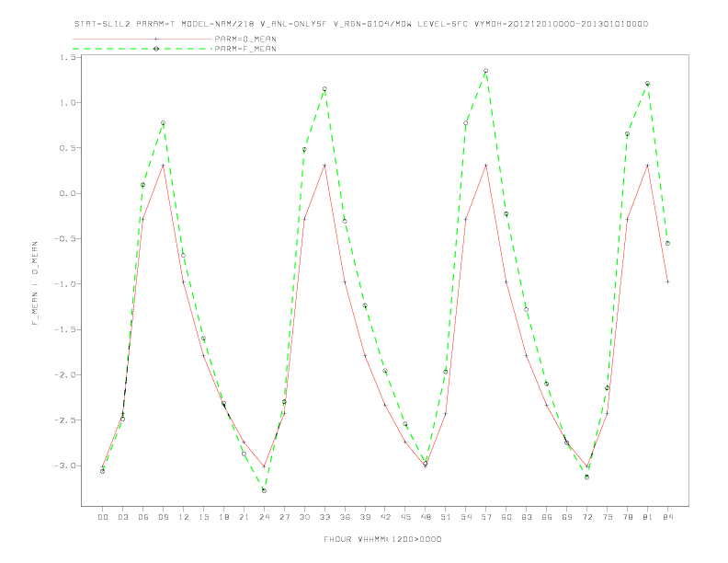Click the x-axis tick label 72

pyautogui.click(x=586, y=517)
